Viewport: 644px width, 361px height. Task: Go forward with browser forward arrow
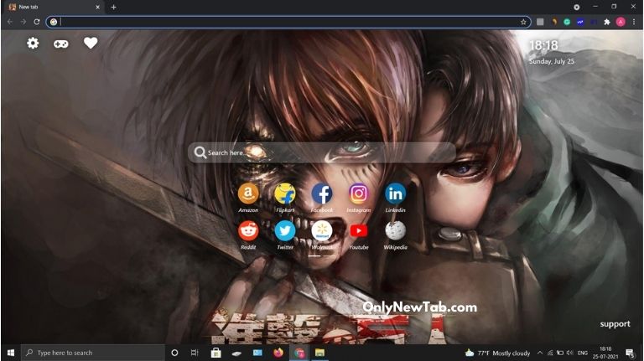(23, 22)
